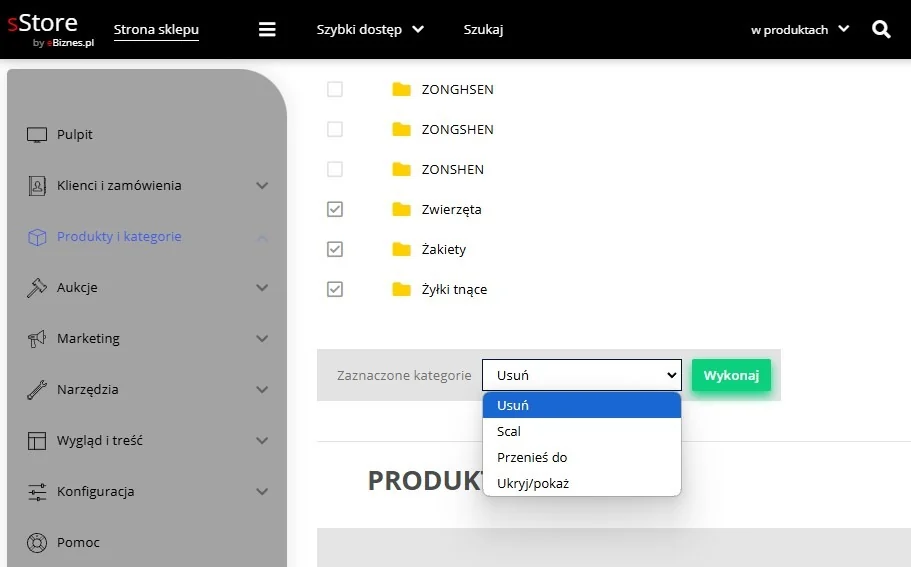The height and width of the screenshot is (567, 911).
Task: Expand the Marketing submenu chevron
Action: 262,339
